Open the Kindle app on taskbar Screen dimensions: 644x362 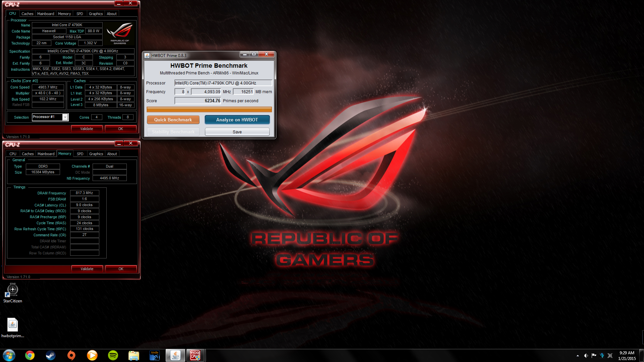click(155, 355)
